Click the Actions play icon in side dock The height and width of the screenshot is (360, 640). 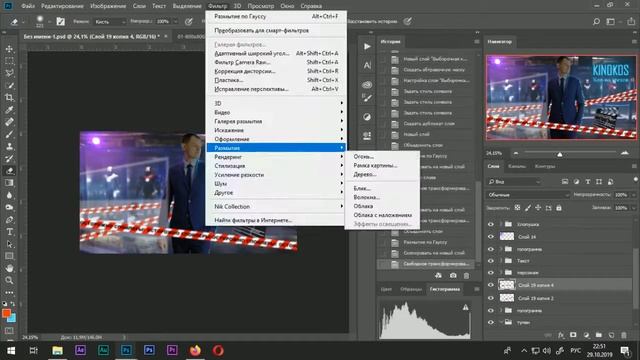click(367, 47)
